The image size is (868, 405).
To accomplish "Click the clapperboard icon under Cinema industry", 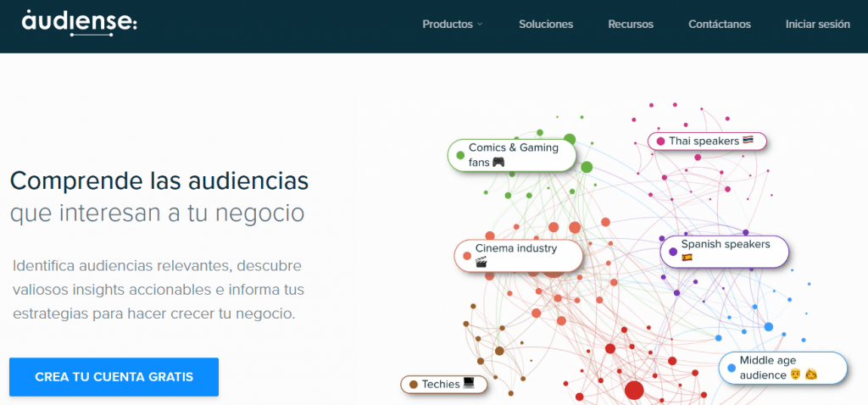I will coord(481,263).
